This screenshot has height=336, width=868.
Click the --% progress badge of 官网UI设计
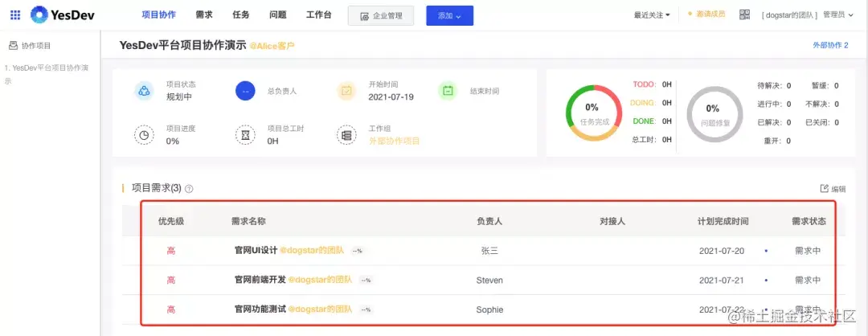point(357,251)
